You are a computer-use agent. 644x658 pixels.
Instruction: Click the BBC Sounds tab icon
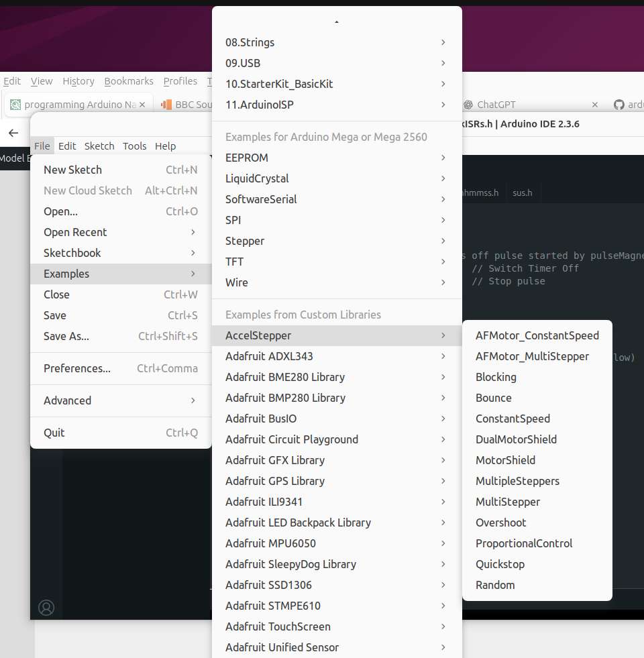(166, 105)
